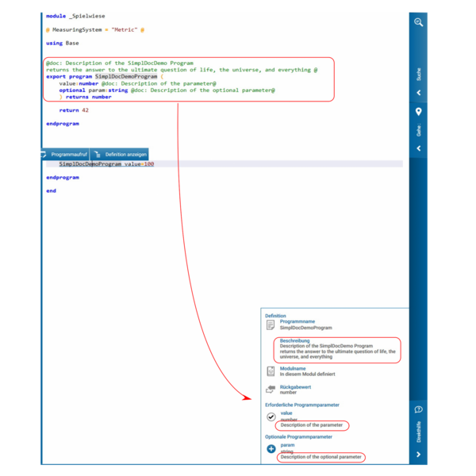Click the Optionale Programmparameter heading

(298, 436)
